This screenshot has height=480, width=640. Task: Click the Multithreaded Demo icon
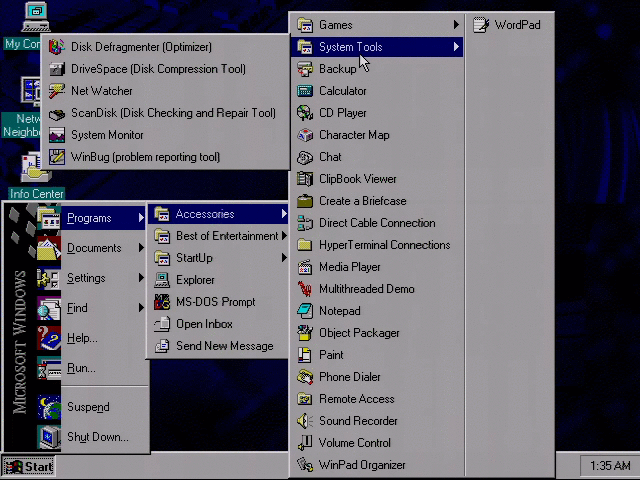pyautogui.click(x=305, y=289)
